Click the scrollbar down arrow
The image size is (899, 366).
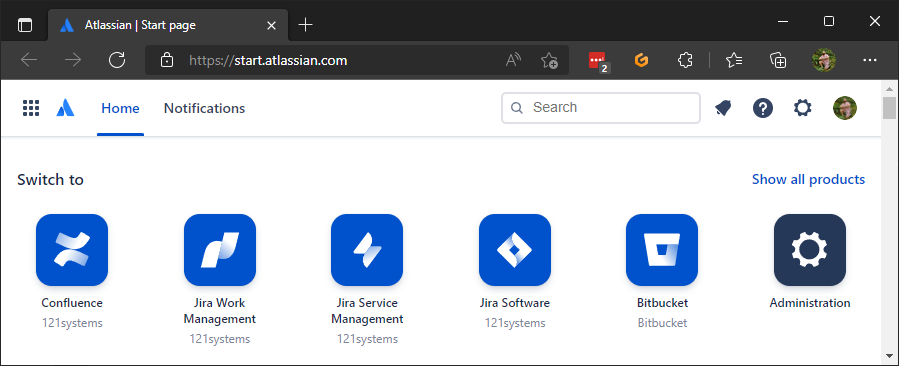889,355
